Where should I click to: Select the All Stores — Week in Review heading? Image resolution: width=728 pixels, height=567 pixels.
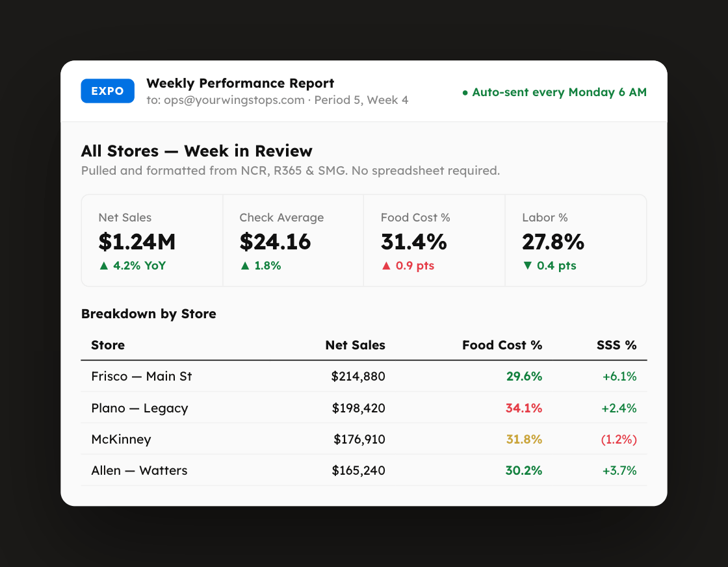click(196, 151)
